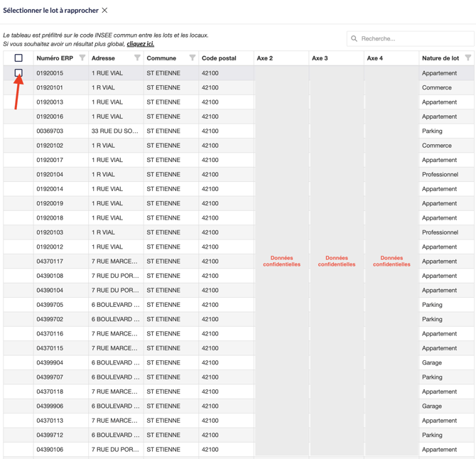The width and height of the screenshot is (476, 459).
Task: Open the Adresse column filter icon
Action: (137, 58)
